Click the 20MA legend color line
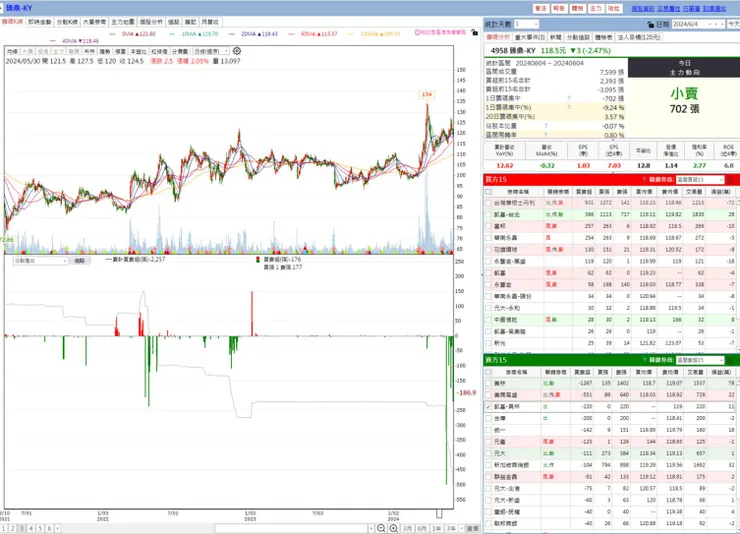 point(232,34)
